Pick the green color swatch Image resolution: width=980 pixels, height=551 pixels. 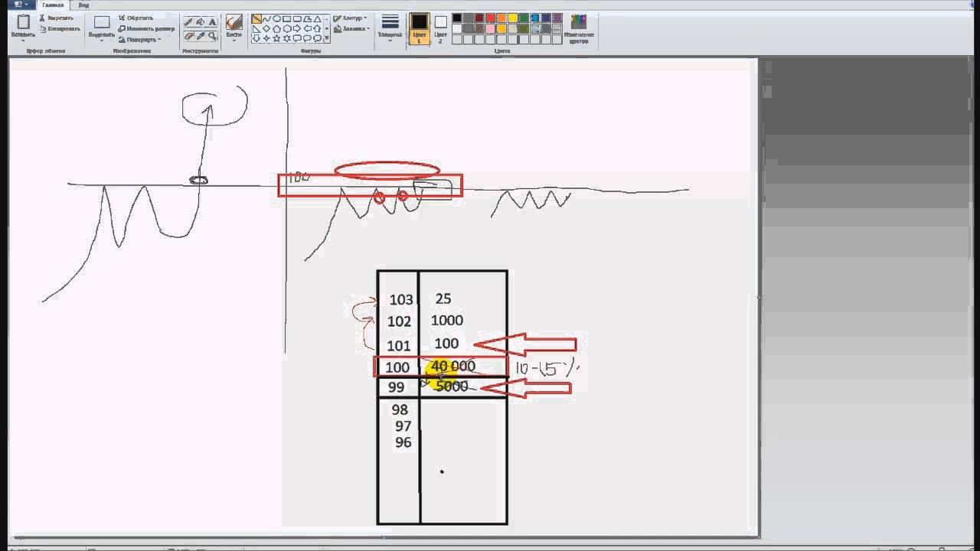tap(524, 18)
